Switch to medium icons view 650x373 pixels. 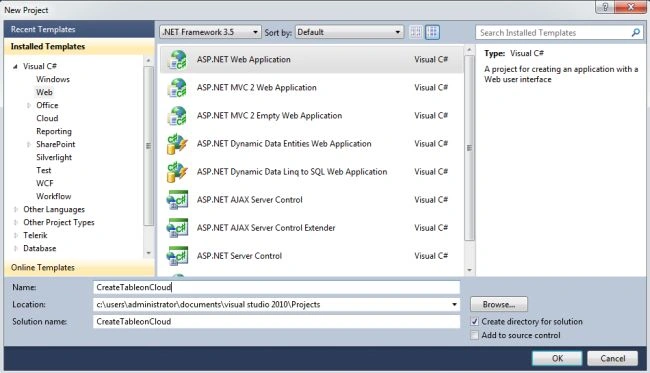tap(432, 32)
